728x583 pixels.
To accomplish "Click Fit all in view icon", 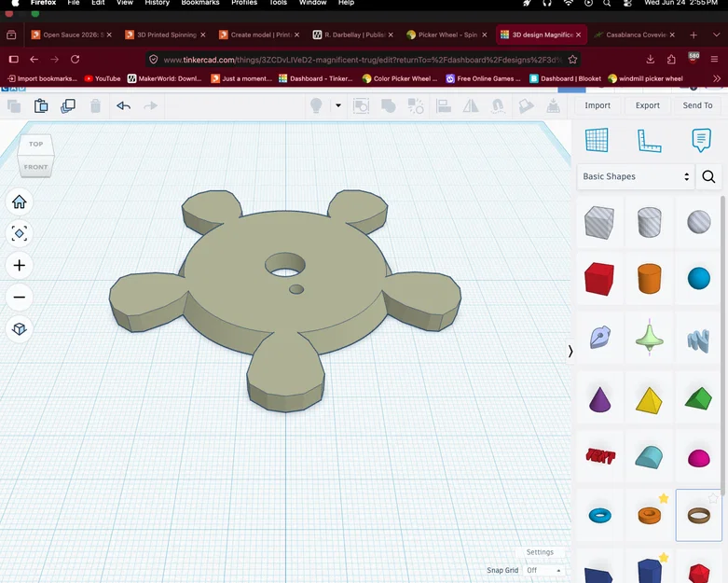I will point(19,233).
